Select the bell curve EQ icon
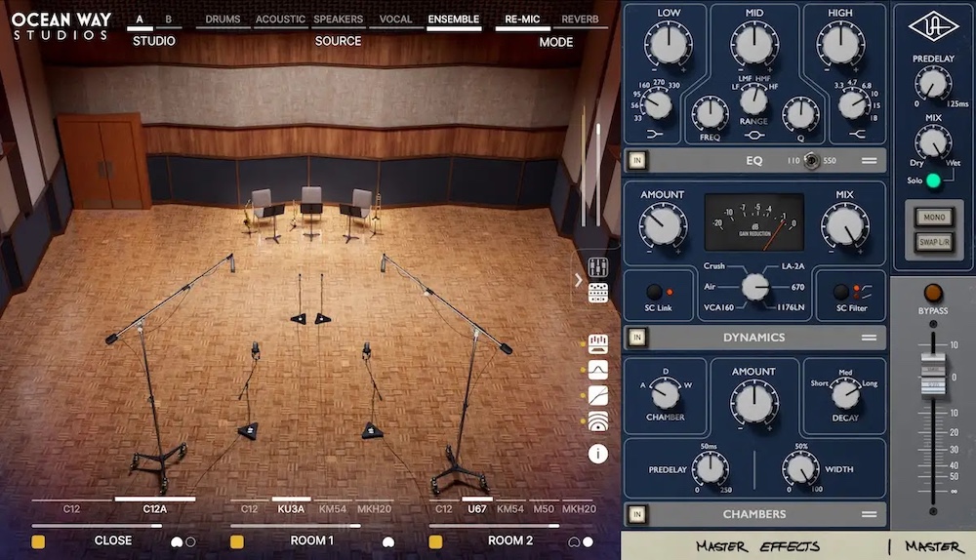 pos(598,369)
